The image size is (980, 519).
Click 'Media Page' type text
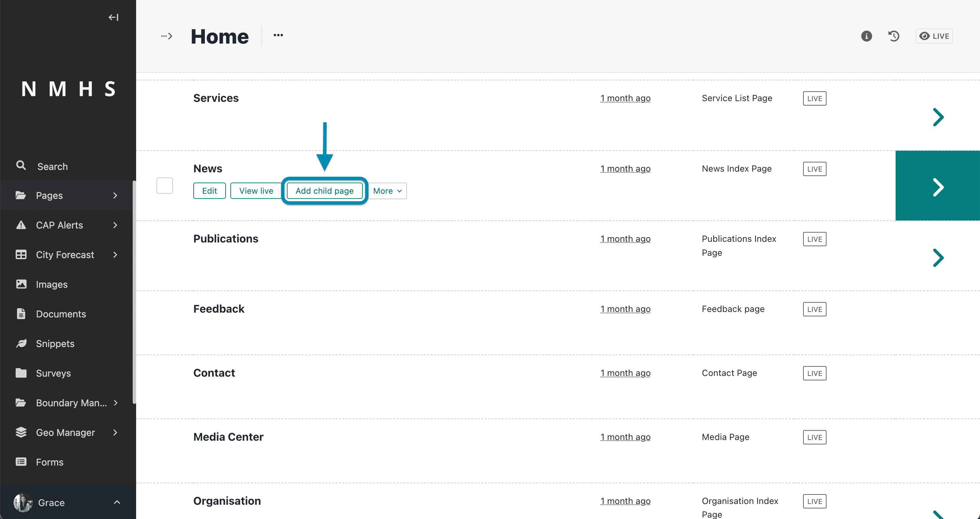click(x=725, y=437)
